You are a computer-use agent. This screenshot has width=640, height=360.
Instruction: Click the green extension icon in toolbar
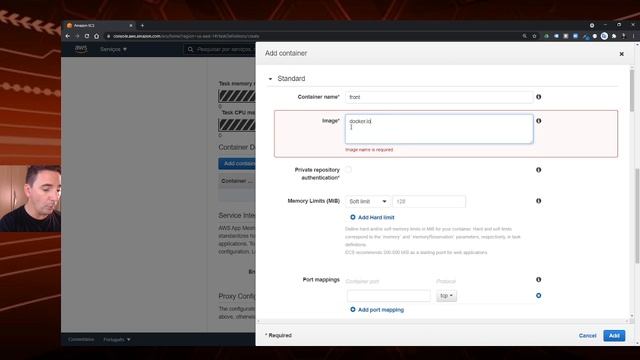pos(546,36)
